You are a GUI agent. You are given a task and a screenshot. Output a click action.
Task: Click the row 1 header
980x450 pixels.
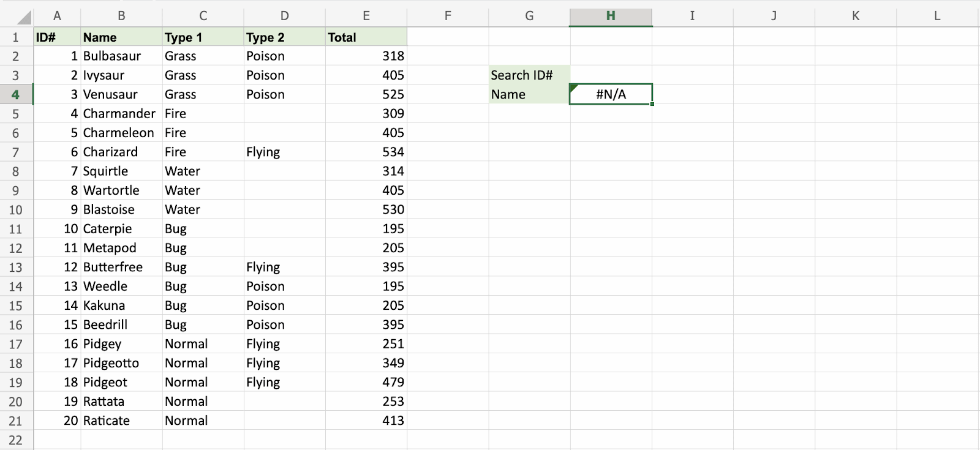(15, 37)
